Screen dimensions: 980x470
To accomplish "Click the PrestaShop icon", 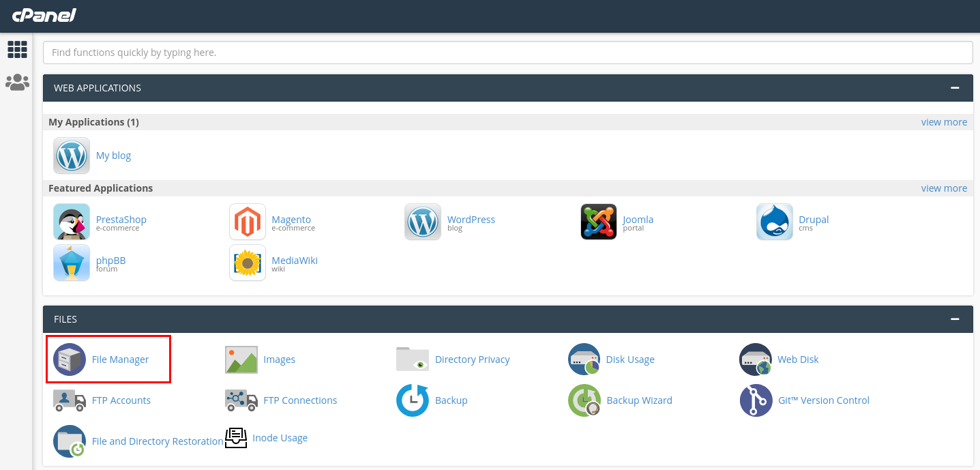I will pyautogui.click(x=72, y=222).
